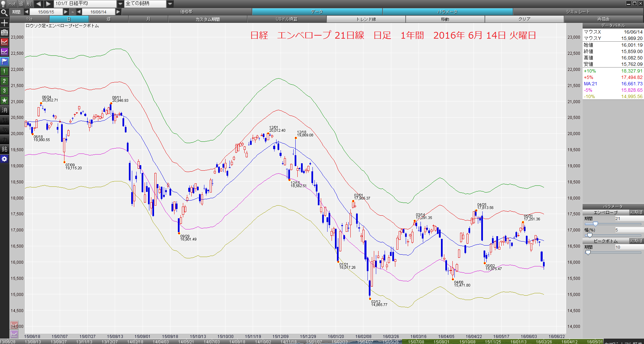
Task: Open settings with the blue gear icon
Action: (4, 159)
